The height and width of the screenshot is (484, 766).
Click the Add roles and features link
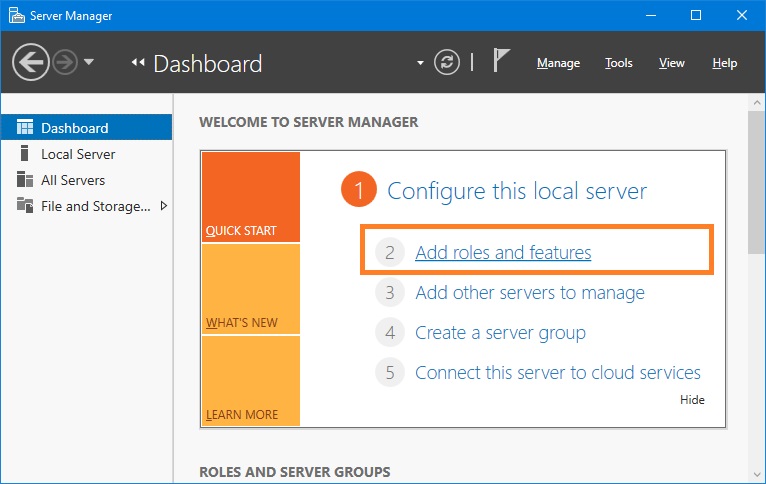(503, 253)
